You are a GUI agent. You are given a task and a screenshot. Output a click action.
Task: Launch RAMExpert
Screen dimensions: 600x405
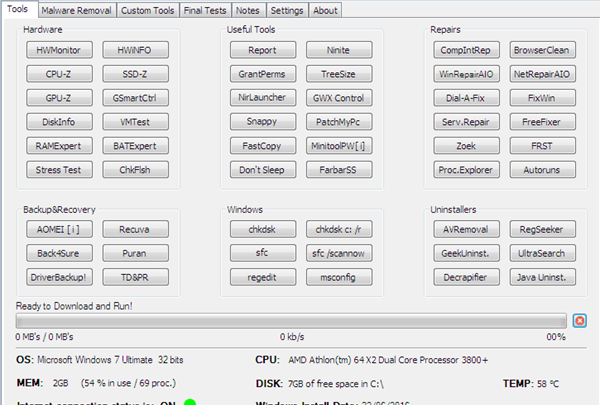[59, 146]
